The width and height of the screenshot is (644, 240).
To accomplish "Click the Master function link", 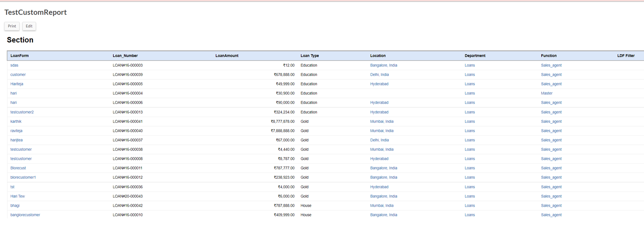I will tap(547, 93).
